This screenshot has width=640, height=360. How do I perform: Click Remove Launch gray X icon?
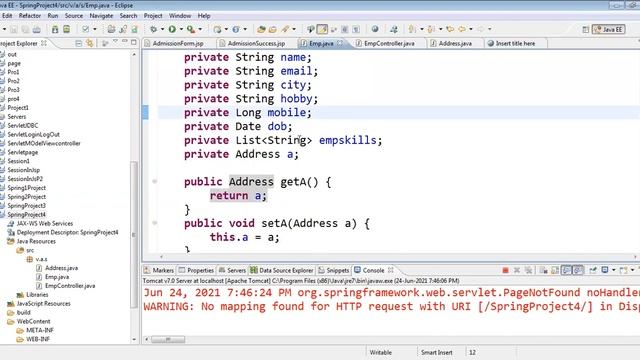coord(517,270)
